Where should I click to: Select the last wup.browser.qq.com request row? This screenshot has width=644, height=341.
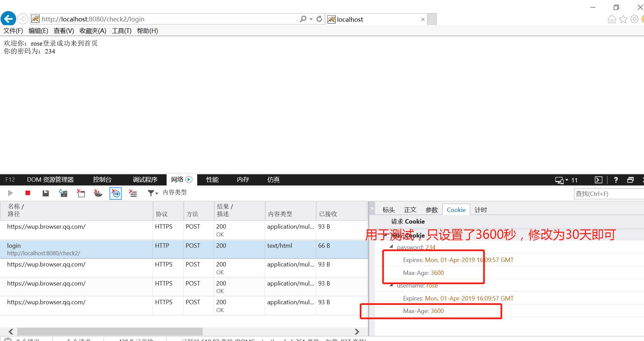point(184,306)
